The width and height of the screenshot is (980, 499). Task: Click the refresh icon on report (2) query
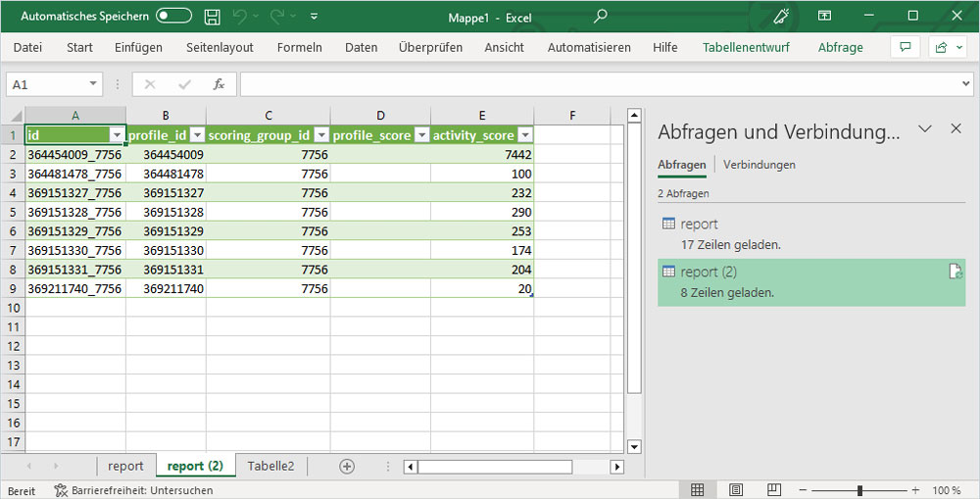[x=955, y=272]
